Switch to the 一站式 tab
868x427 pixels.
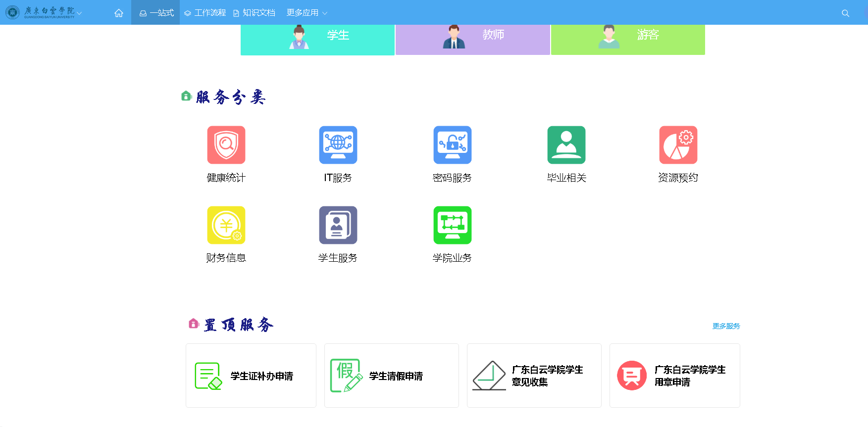coord(156,13)
